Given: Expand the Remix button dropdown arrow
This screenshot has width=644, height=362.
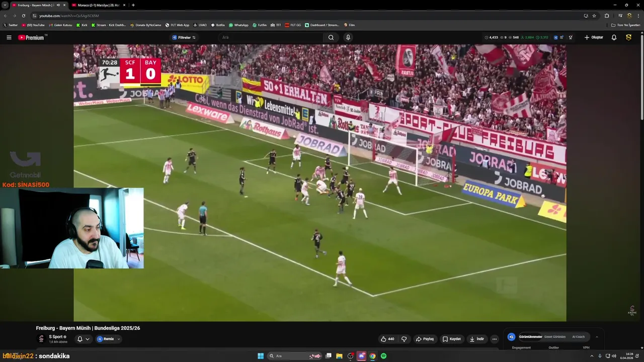Looking at the screenshot, I should 119,339.
